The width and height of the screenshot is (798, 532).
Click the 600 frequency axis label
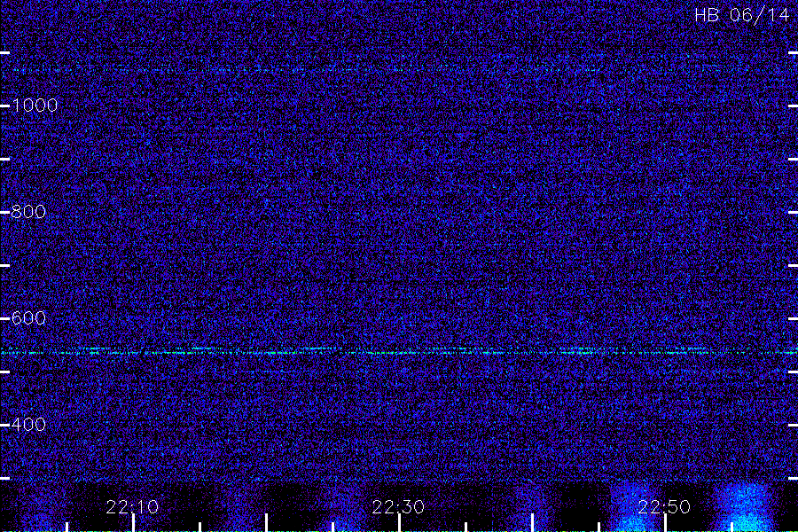click(28, 318)
